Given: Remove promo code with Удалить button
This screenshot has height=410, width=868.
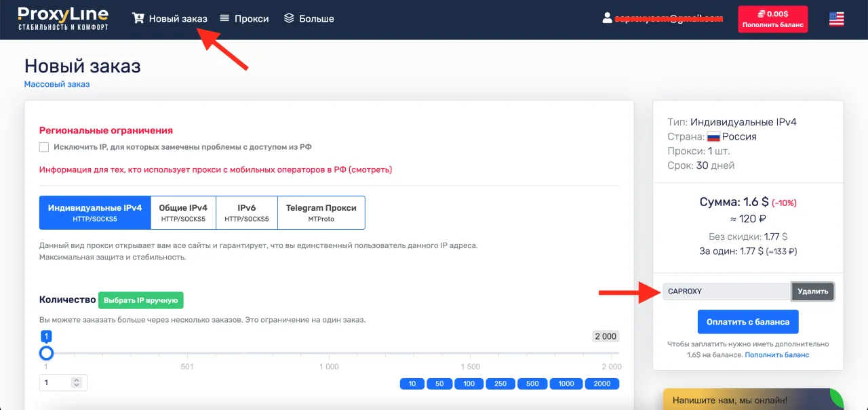Looking at the screenshot, I should pyautogui.click(x=812, y=291).
